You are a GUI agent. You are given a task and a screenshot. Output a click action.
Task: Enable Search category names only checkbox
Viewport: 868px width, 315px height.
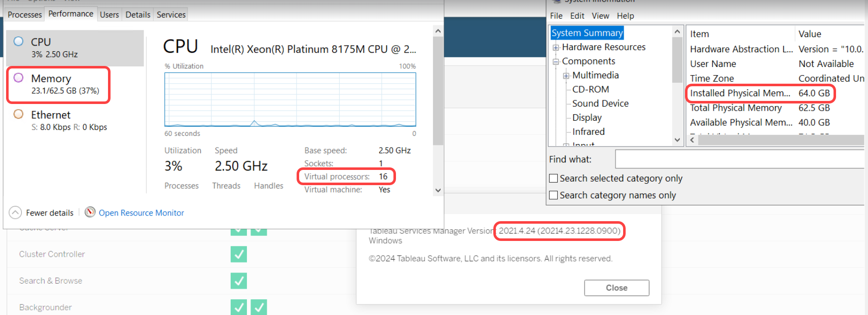pos(554,195)
